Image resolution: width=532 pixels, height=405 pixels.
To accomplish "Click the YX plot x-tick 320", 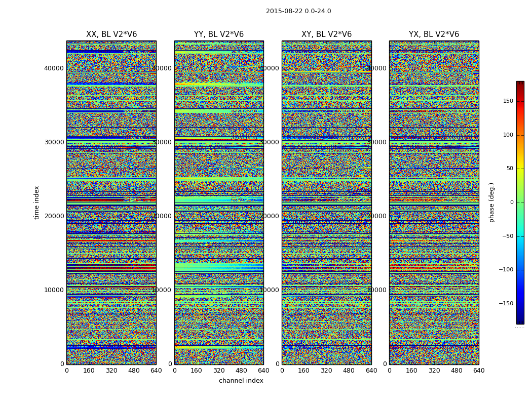I will 434,371.
